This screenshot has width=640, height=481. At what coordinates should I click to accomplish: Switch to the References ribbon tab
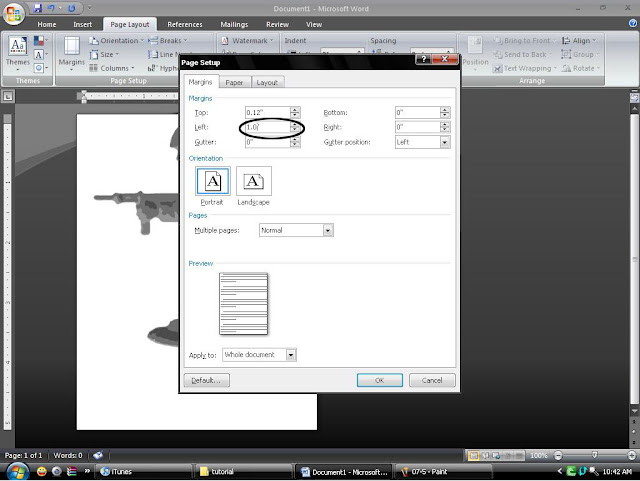click(185, 24)
